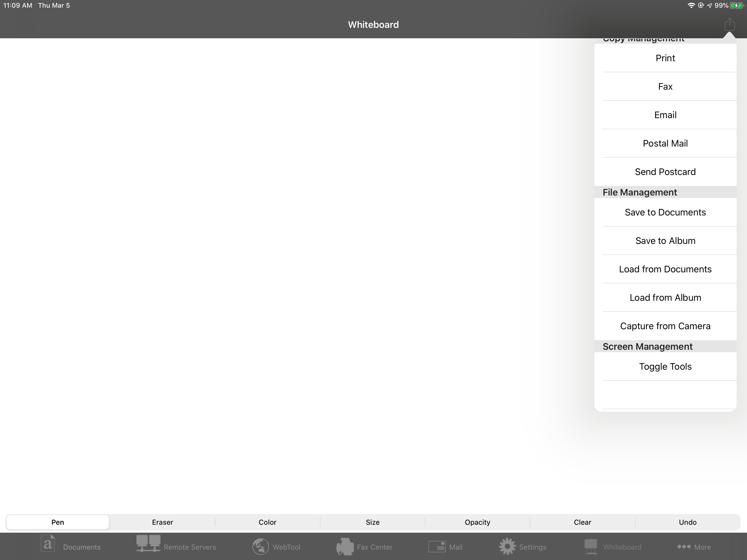This screenshot has width=747, height=560.
Task: Open the WebTool globe icon
Action: (260, 546)
